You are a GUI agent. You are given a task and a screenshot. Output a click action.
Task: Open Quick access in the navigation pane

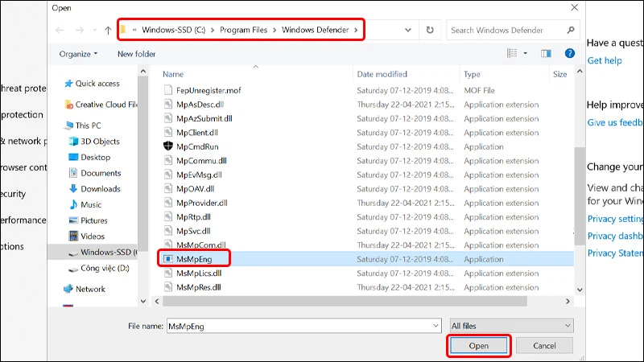point(97,84)
